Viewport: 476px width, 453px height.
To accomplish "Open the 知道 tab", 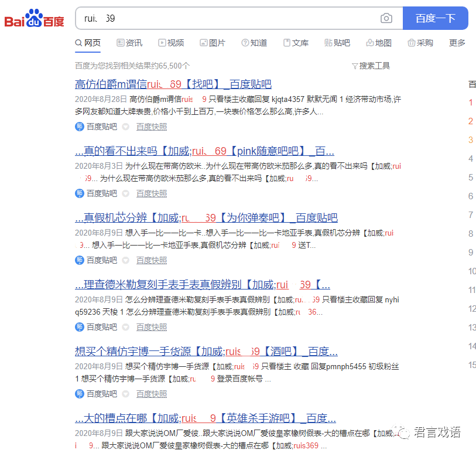I will pos(254,43).
